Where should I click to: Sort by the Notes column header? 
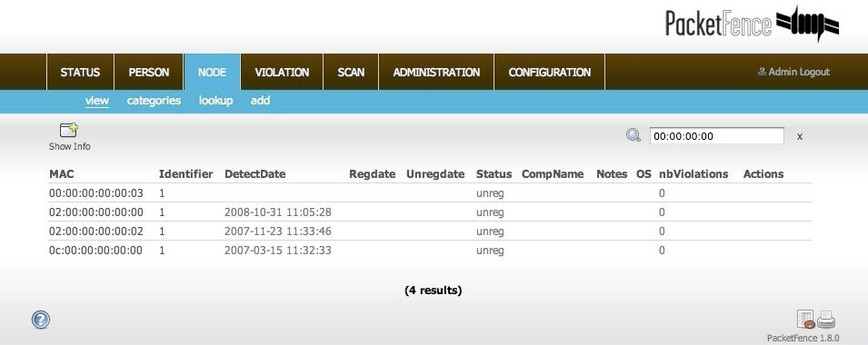(x=612, y=174)
